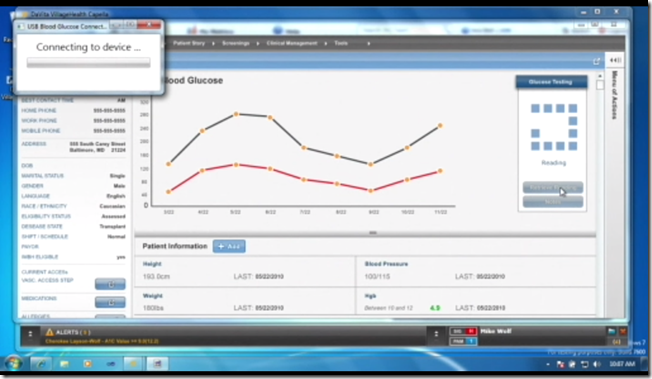Click the Weight value 180lbs

tap(154, 308)
